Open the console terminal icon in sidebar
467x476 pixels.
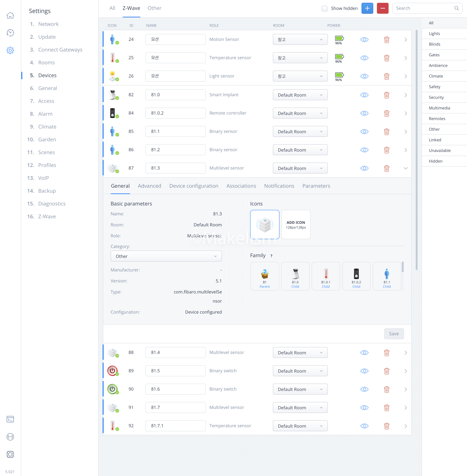coord(10,419)
